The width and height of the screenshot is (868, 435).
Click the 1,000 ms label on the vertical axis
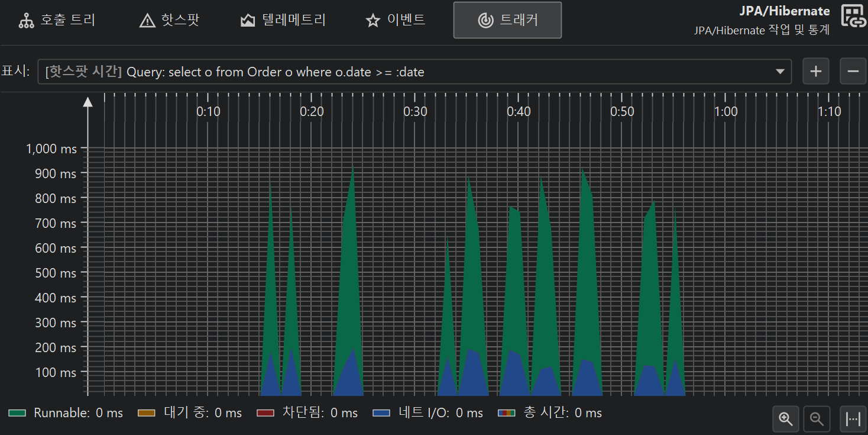coord(51,149)
